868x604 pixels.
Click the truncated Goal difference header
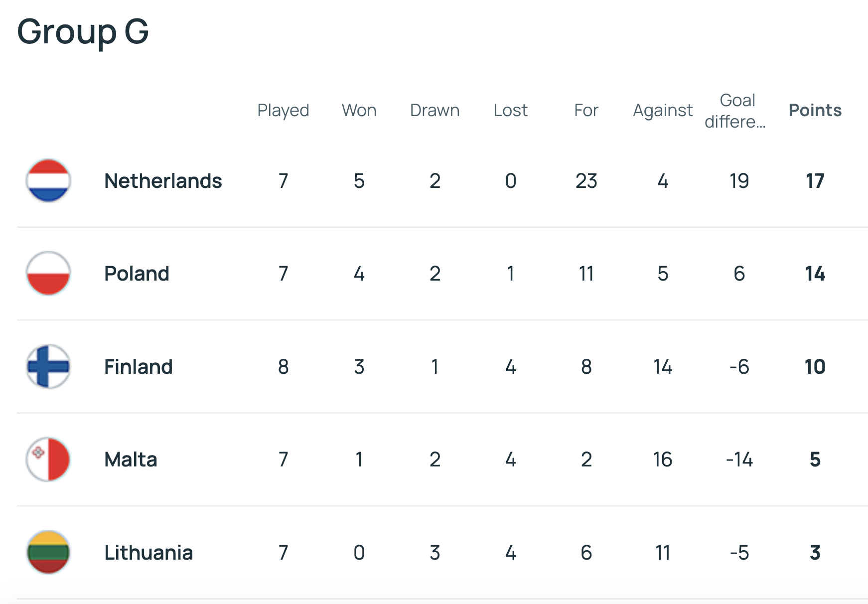pyautogui.click(x=736, y=111)
